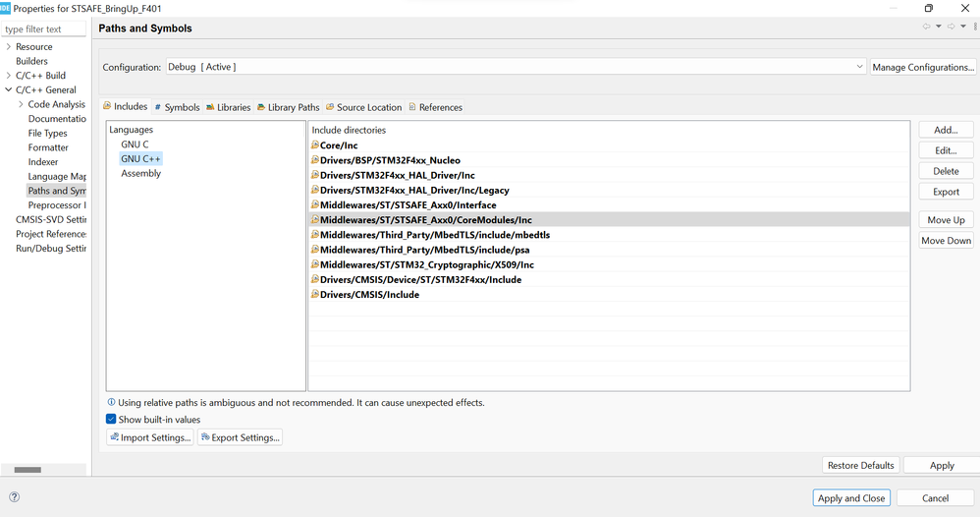Select the Language Mappings tree item

coord(57,176)
